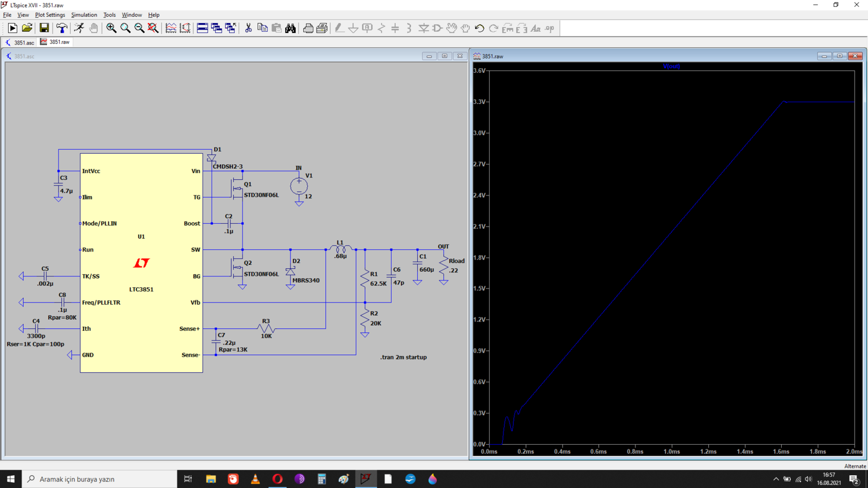Halt the simulation with the running-man icon
868x488 pixels.
tap(79, 28)
